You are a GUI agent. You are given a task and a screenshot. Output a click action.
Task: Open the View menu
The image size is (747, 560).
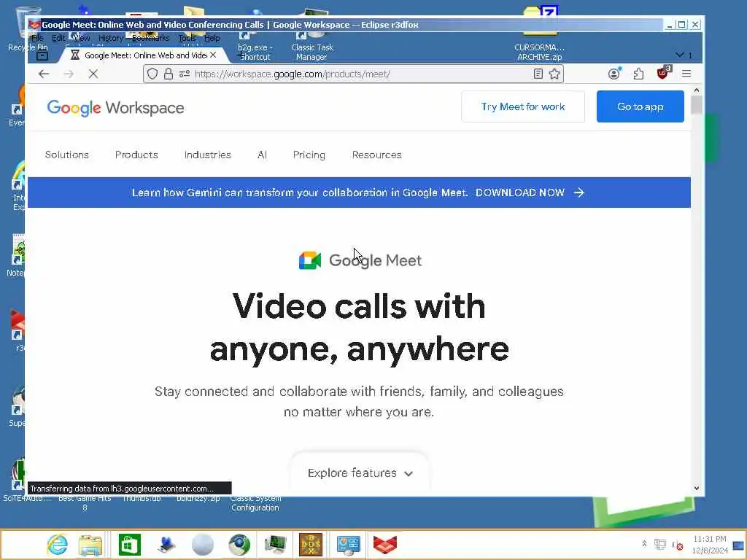tap(82, 38)
